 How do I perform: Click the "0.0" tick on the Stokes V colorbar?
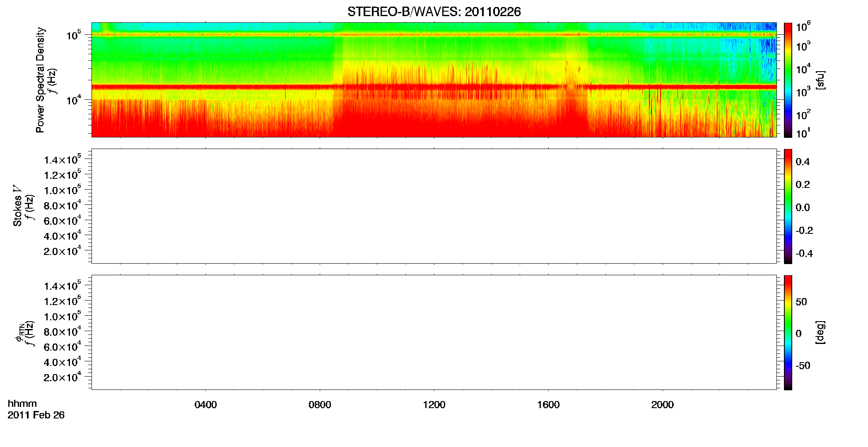803,208
